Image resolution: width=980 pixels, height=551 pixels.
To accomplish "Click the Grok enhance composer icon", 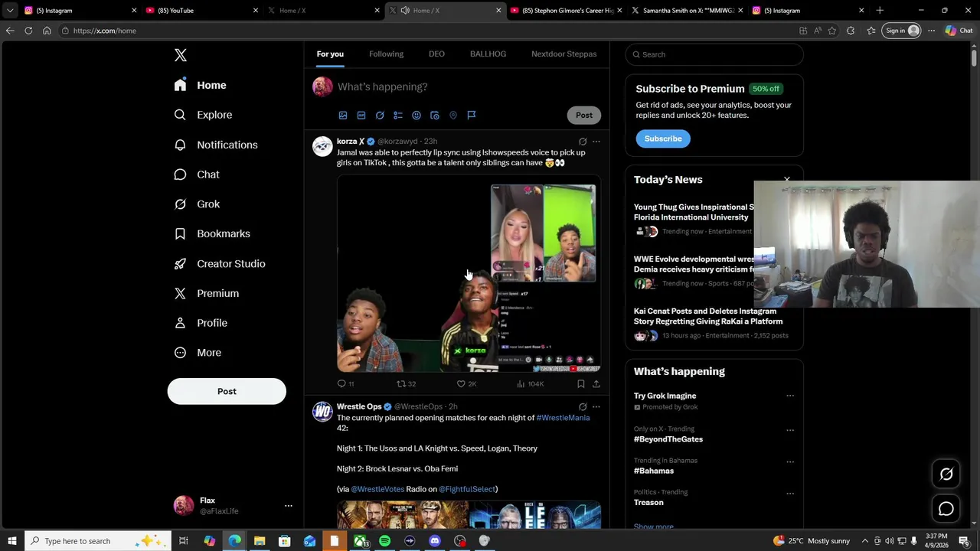I will pos(380,115).
